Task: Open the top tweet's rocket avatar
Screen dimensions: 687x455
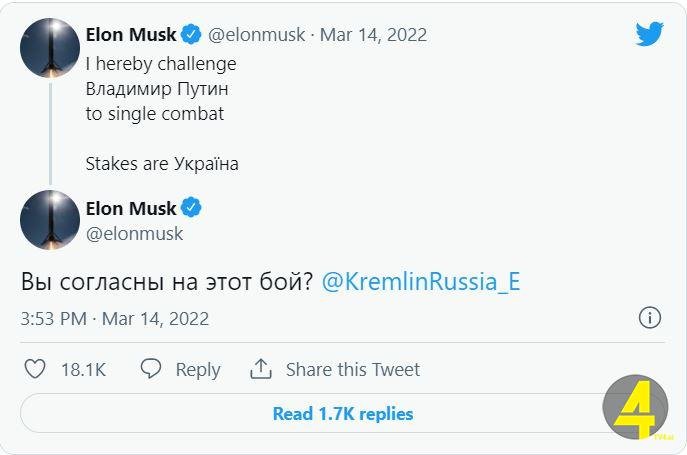Action: tap(50, 47)
